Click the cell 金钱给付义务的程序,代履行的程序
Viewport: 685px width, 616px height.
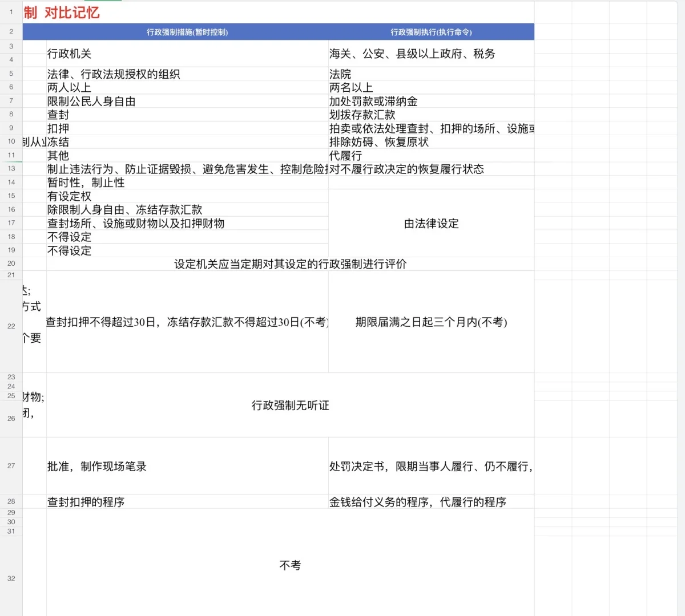[432, 501]
